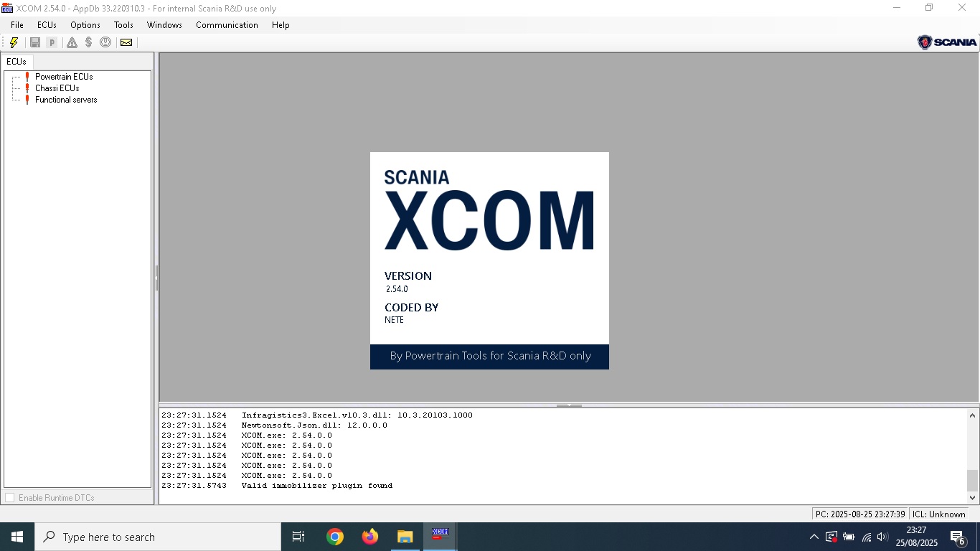Click the floppy disk save icon
The height and width of the screenshot is (551, 980).
click(34, 42)
